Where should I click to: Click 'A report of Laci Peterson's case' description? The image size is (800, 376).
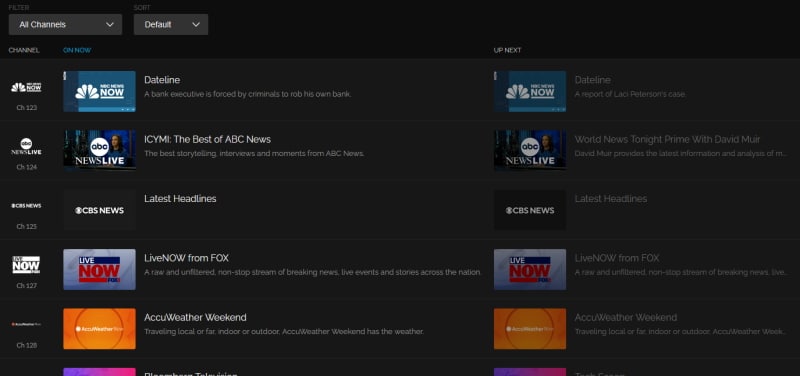pos(630,94)
